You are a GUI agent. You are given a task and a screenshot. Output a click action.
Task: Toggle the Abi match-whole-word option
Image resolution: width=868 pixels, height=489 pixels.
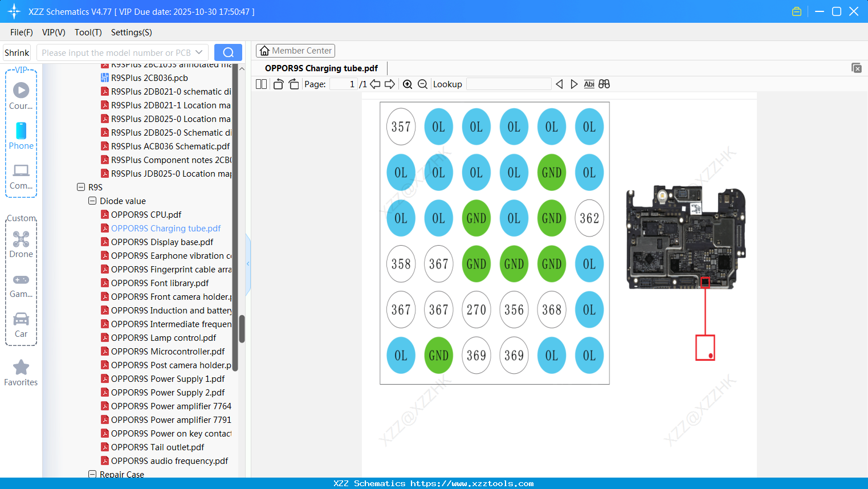pos(589,84)
